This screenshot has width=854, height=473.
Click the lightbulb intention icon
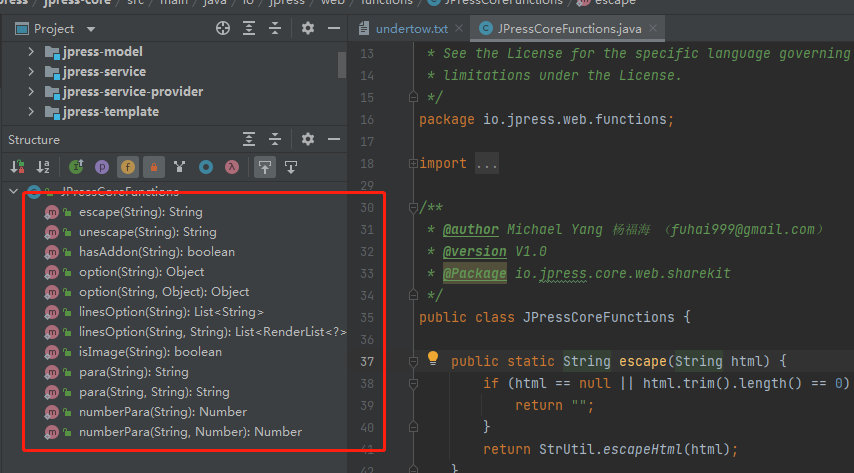coord(433,358)
